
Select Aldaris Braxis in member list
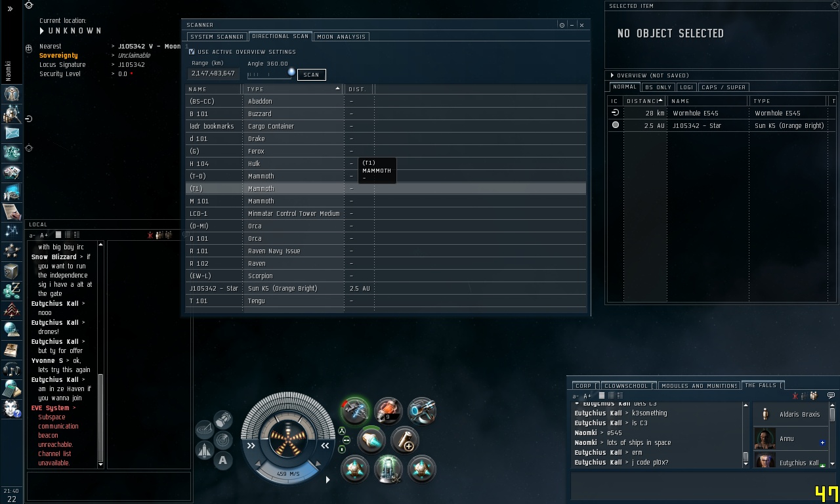click(791, 415)
